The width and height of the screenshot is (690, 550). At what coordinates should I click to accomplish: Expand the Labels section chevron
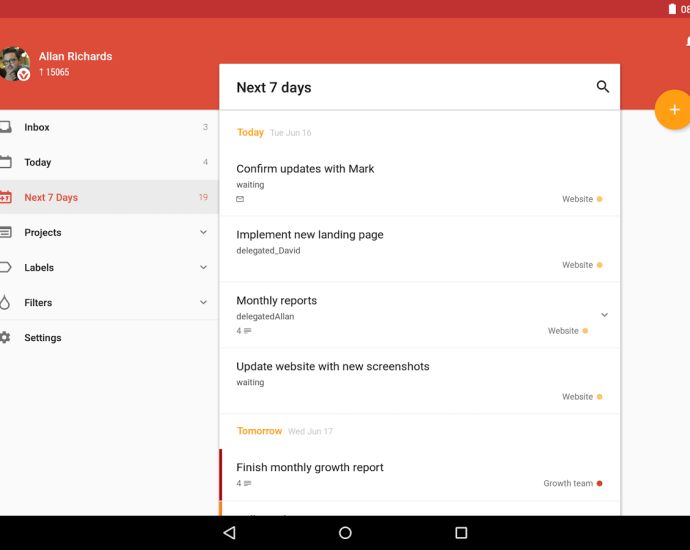tap(203, 267)
